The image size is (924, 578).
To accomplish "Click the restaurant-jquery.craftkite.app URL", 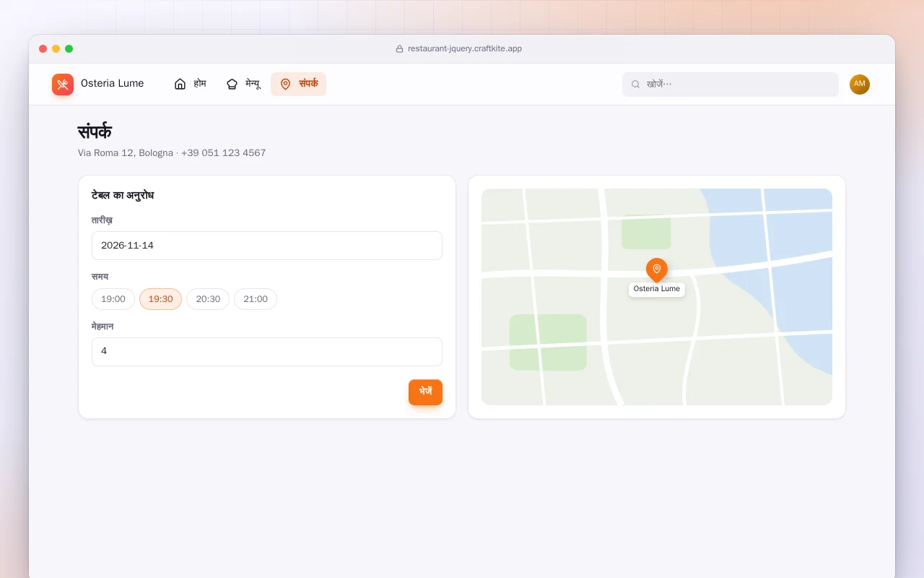I will coord(465,49).
